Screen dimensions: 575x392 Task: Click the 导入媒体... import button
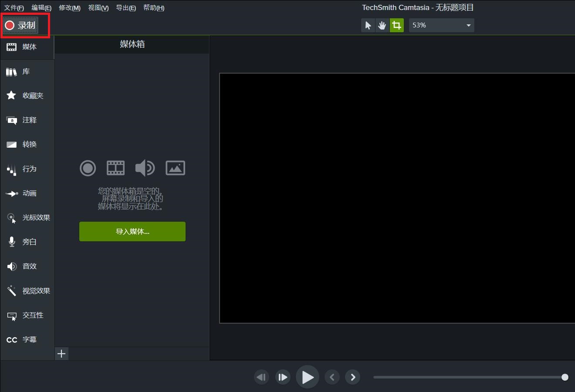coord(132,232)
